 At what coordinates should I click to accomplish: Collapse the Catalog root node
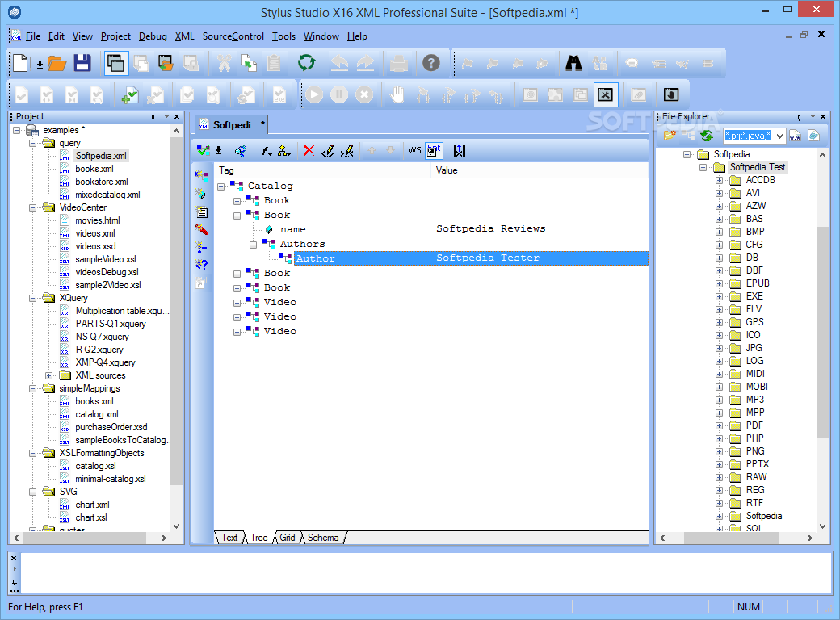[220, 186]
